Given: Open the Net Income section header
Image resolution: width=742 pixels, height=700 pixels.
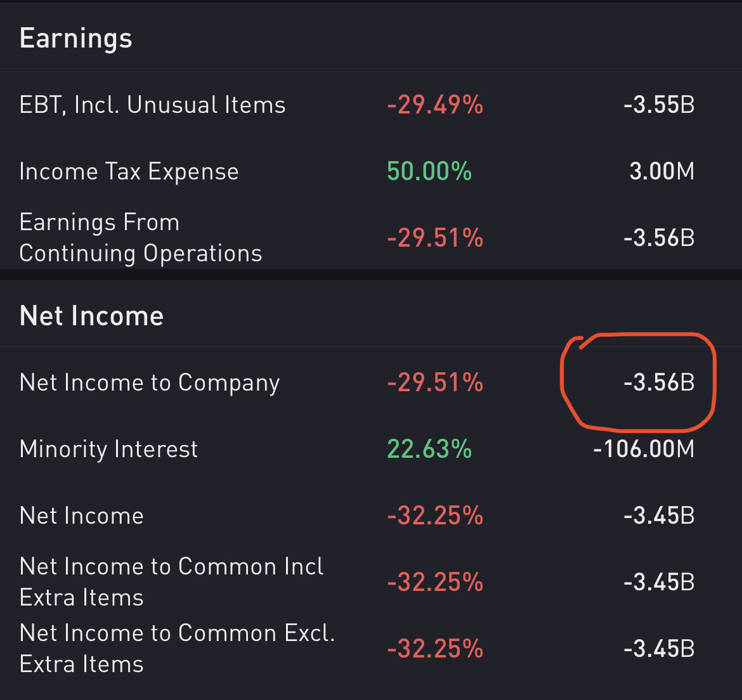Looking at the screenshot, I should tap(91, 316).
